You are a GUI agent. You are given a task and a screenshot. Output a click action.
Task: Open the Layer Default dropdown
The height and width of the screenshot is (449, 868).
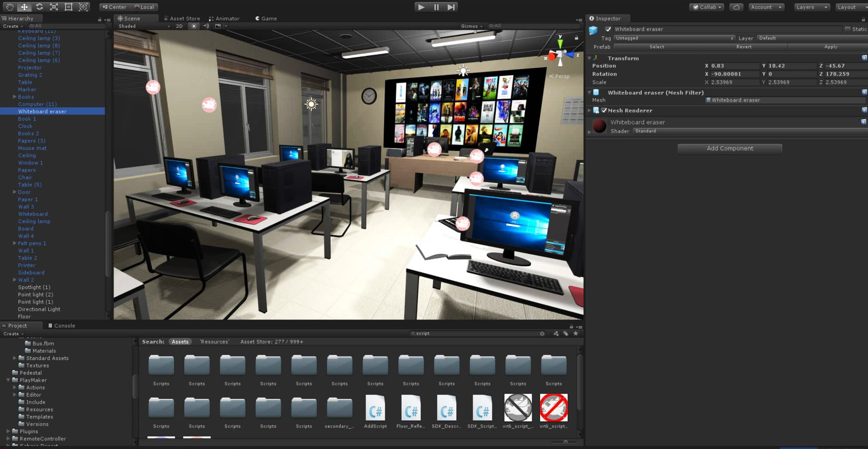(x=812, y=38)
